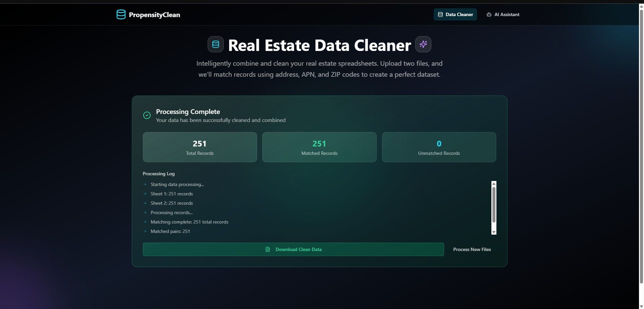
Task: Click the Processing Complete checkmark icon
Action: point(147,115)
